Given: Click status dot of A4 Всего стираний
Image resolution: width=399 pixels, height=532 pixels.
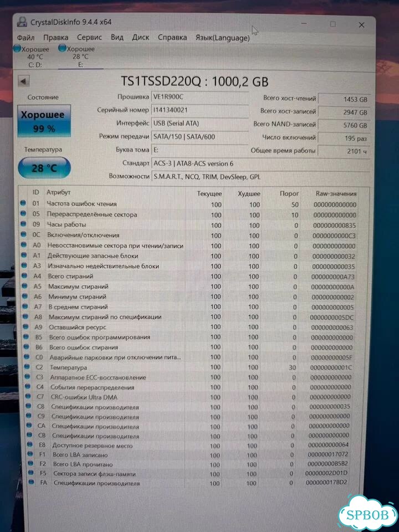Looking at the screenshot, I should coord(25,275).
